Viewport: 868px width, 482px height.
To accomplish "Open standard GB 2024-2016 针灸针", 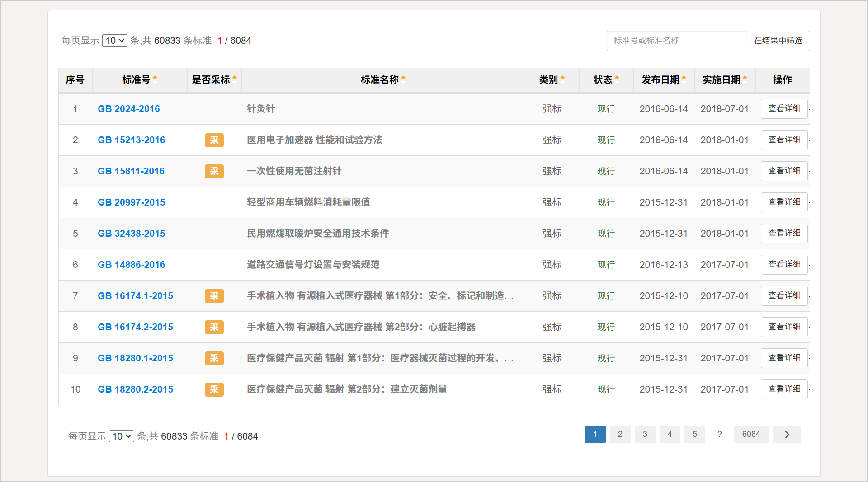I will coord(129,109).
